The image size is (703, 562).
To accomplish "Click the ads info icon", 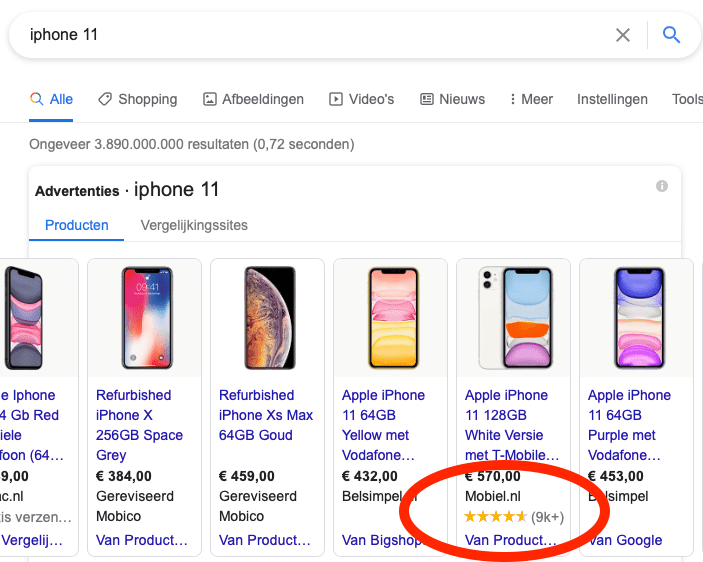I will click(661, 186).
